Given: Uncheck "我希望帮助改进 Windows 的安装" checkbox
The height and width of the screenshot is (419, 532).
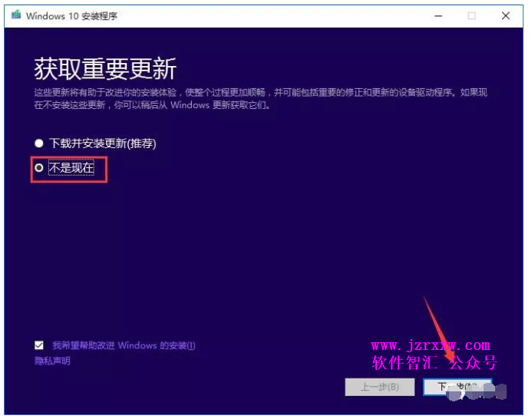Looking at the screenshot, I should (x=39, y=345).
